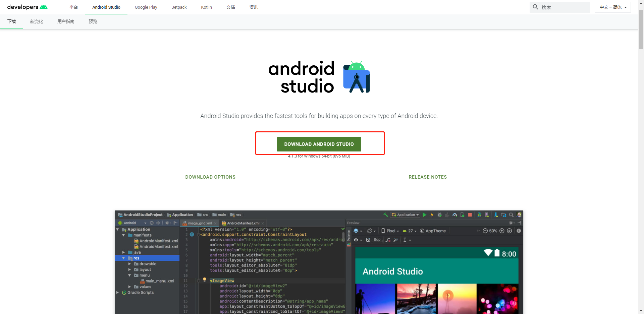Click the clear constraints icon in the layout toolbar

pos(388,240)
